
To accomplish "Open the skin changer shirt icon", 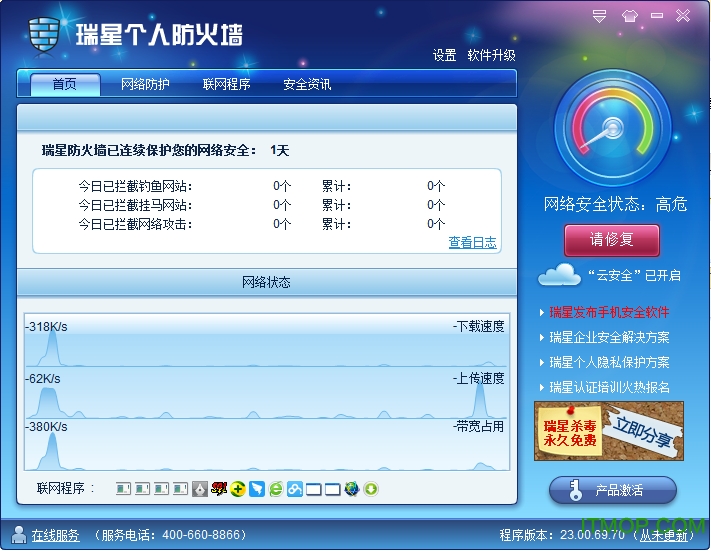I will click(x=629, y=16).
